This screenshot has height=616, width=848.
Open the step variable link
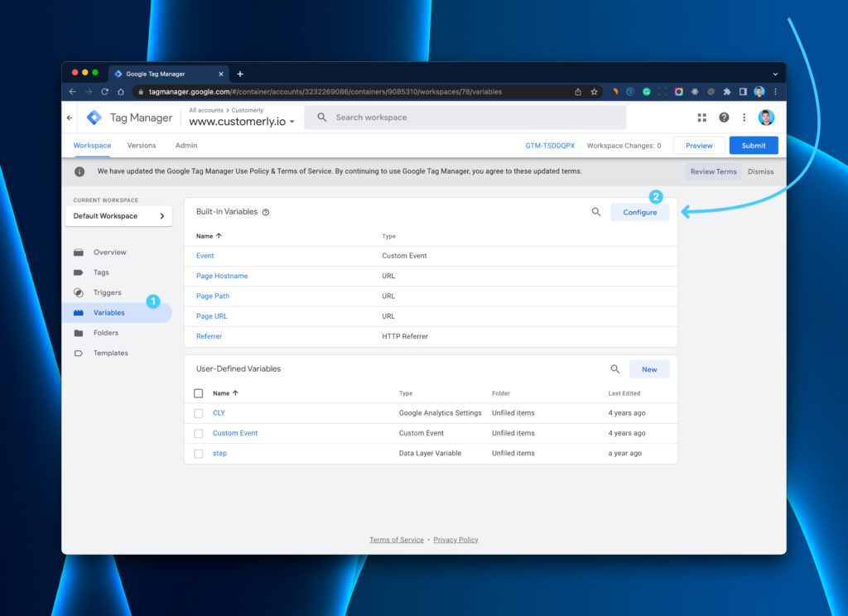pyautogui.click(x=219, y=453)
